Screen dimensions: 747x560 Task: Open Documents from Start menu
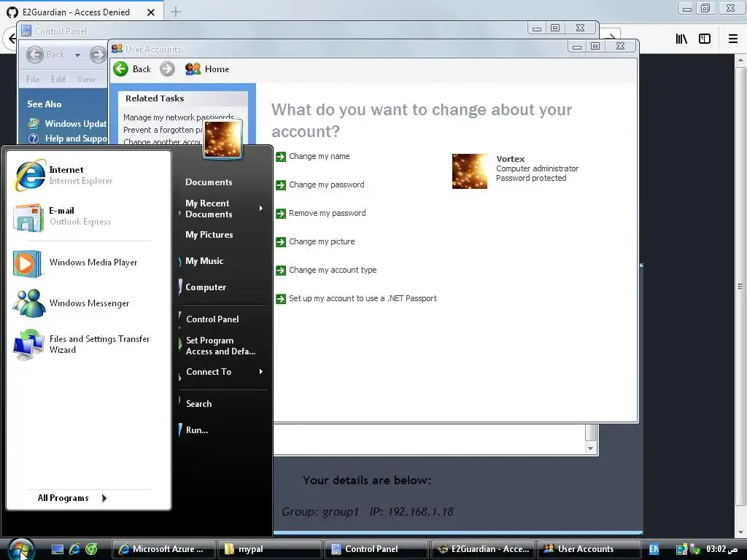coord(209,182)
